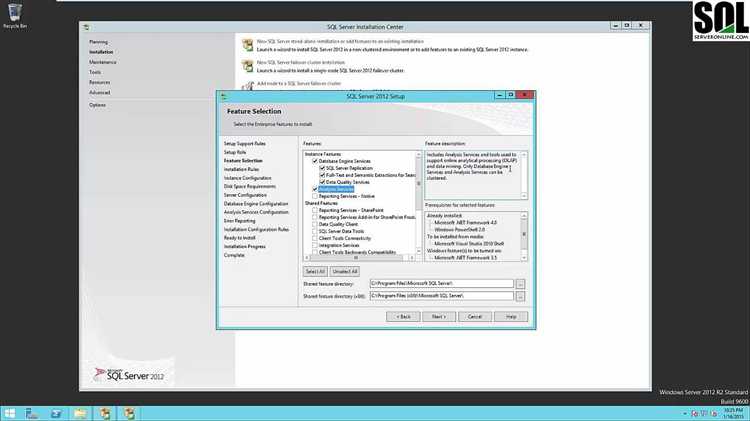Uncheck SQL Server Replication
Image resolution: width=750 pixels, height=421 pixels.
tap(322, 168)
